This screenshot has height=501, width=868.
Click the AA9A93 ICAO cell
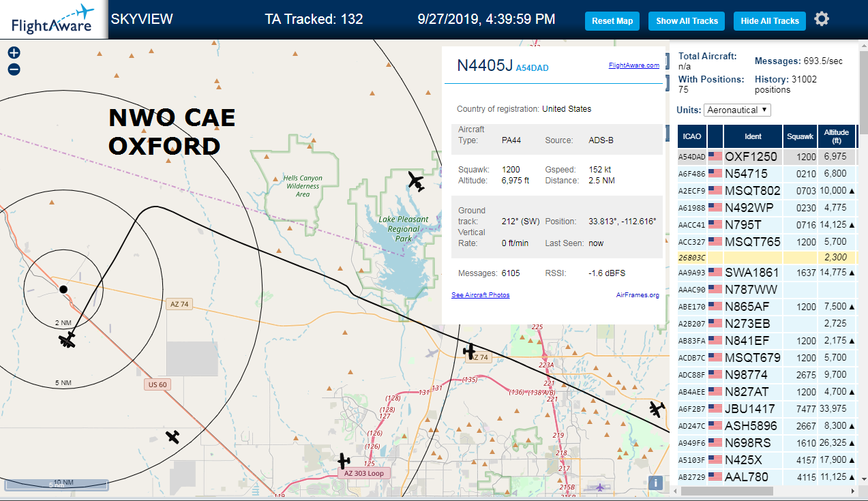tap(692, 272)
